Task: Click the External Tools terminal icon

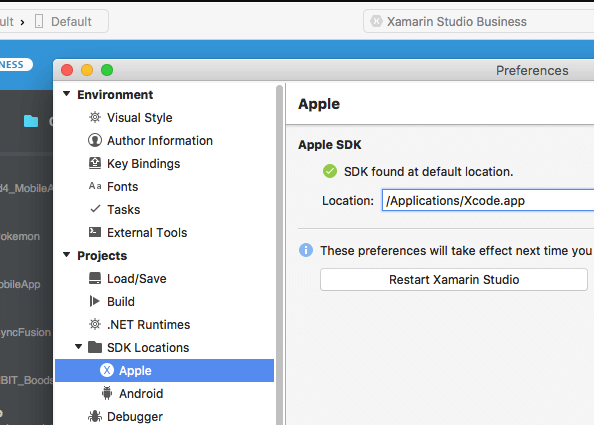Action: [95, 232]
